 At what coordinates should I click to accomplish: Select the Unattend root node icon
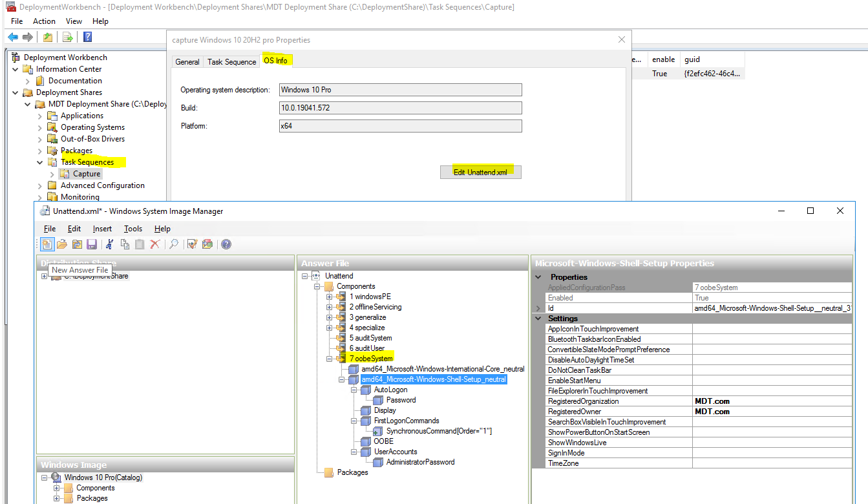coord(317,276)
